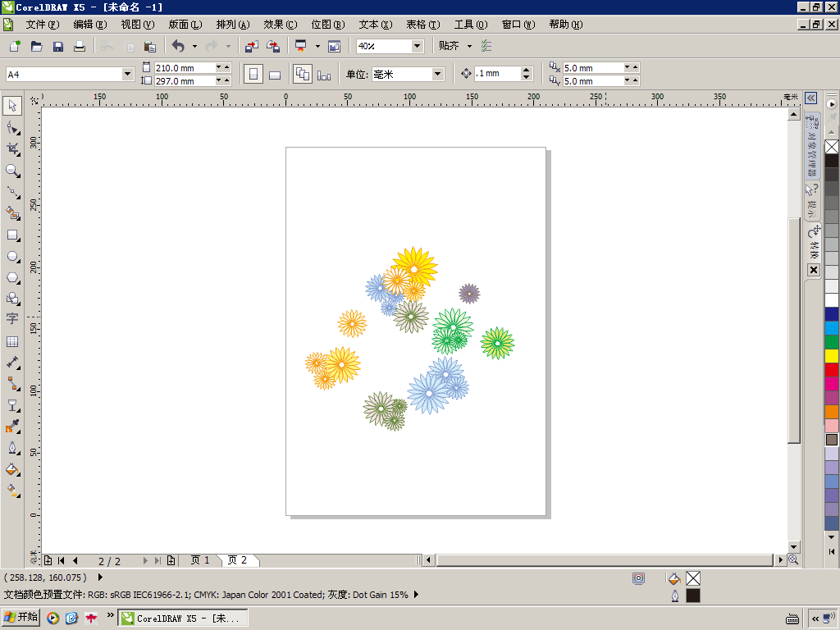Viewport: 840px width, 630px height.
Task: Go to the previous page
Action: coord(75,560)
